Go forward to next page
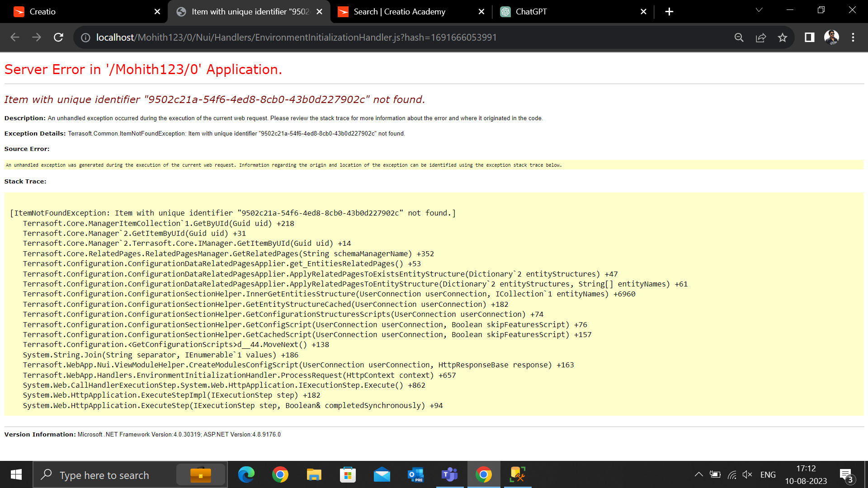The width and height of the screenshot is (868, 488). (x=37, y=38)
